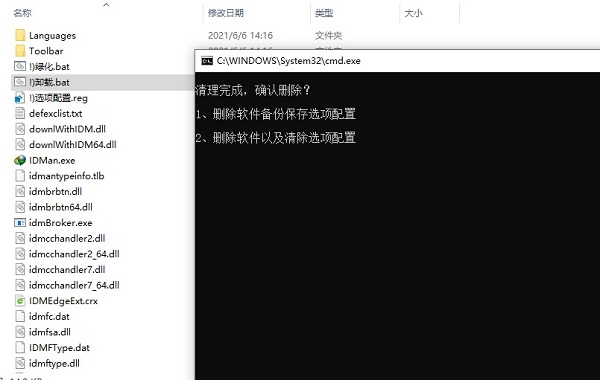Select the idmantypeinfo.tlb file name
This screenshot has width=600, height=380.
[67, 176]
